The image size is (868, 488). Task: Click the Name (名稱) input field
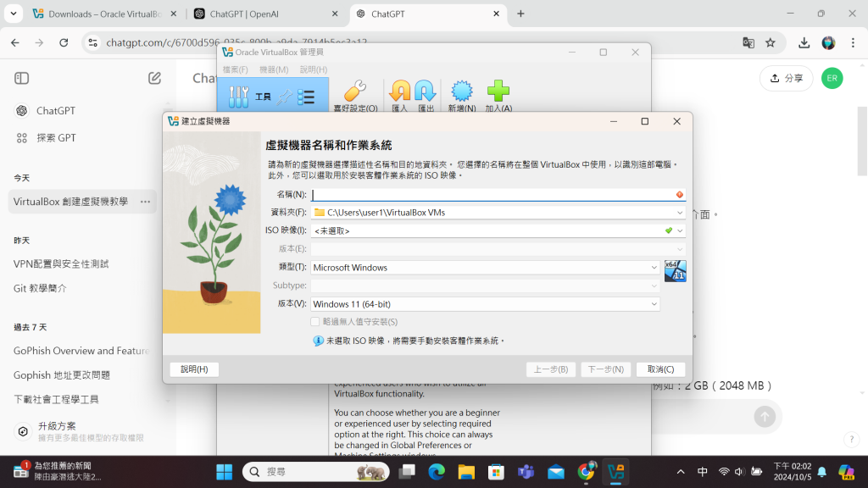click(498, 195)
